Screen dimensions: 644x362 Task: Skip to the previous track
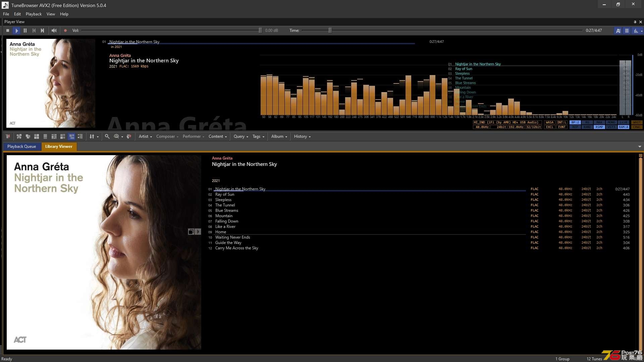click(34, 31)
